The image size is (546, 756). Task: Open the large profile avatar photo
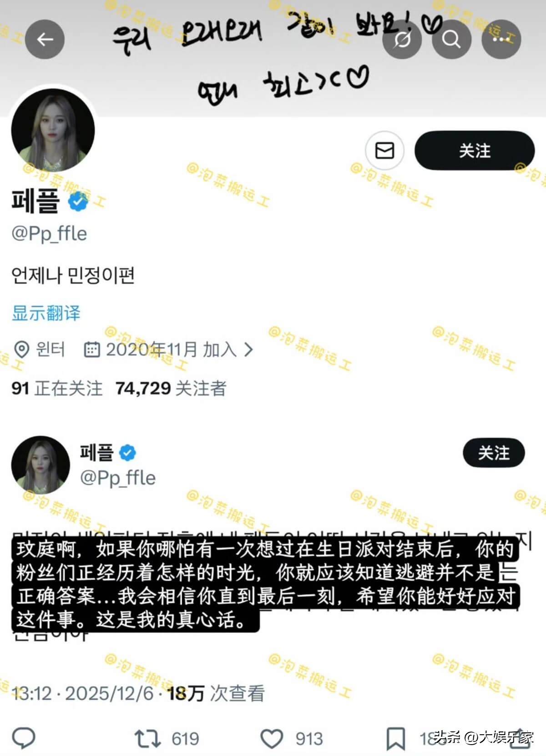(53, 130)
